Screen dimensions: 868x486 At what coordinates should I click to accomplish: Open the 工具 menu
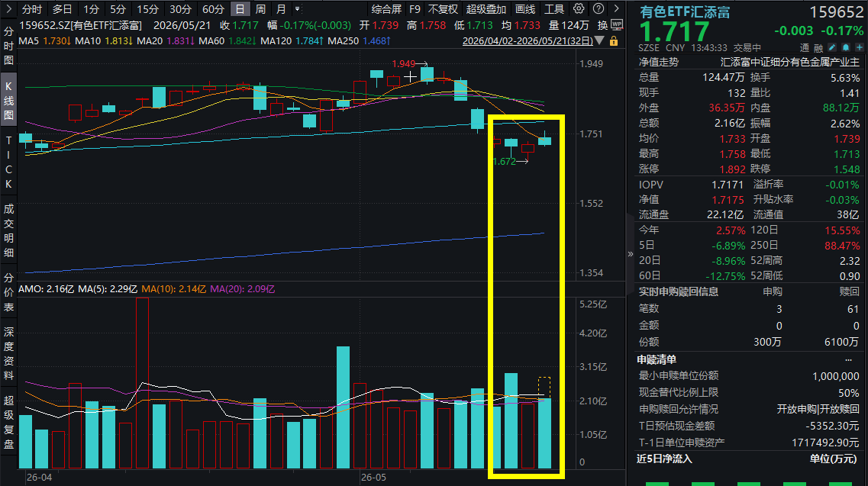coord(554,9)
